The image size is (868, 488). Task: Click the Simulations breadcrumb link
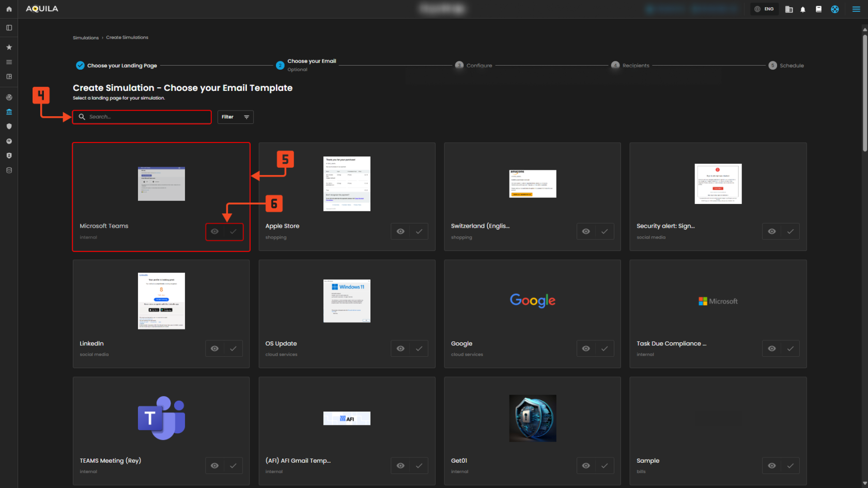click(86, 38)
